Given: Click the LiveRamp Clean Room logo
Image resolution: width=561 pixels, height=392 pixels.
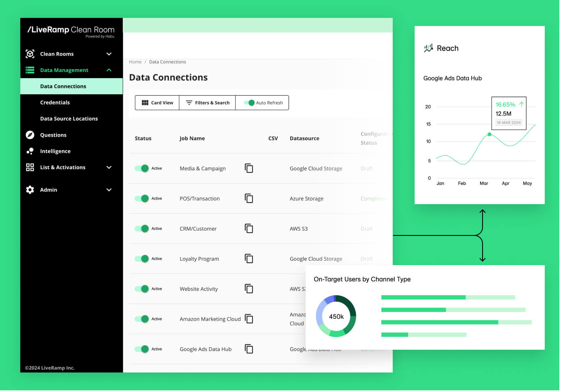Looking at the screenshot, I should coord(71,31).
